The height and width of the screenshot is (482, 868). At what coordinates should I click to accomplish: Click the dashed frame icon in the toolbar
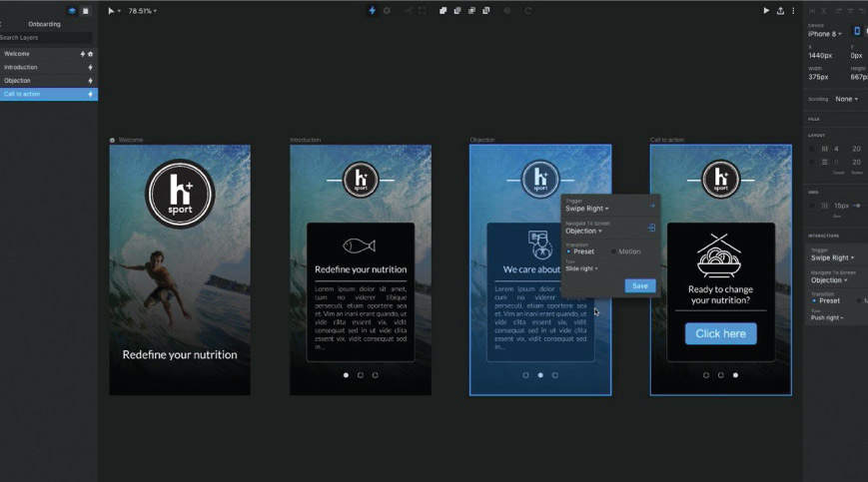(x=422, y=11)
